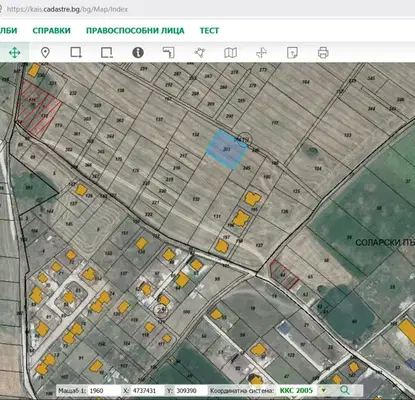
Task: Open the ПРАВОСПОСОБНИ ЛИЦА menu
Action: pos(135,31)
